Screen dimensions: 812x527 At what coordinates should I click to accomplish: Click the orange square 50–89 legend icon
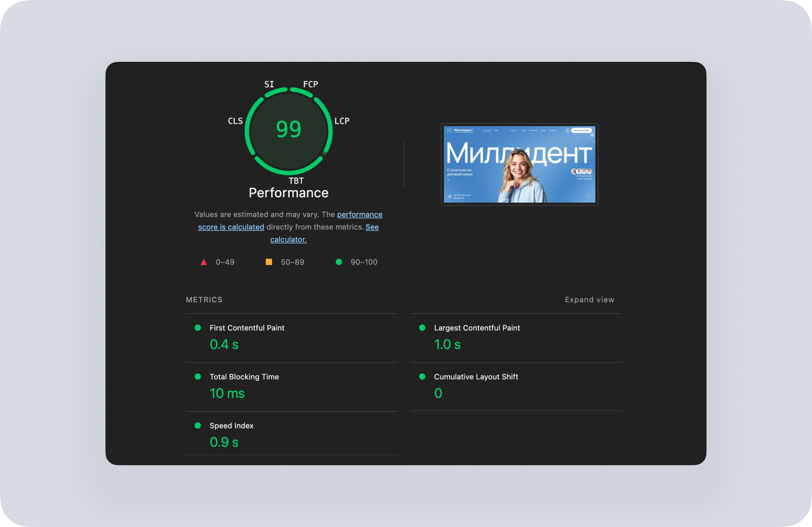[x=269, y=262]
